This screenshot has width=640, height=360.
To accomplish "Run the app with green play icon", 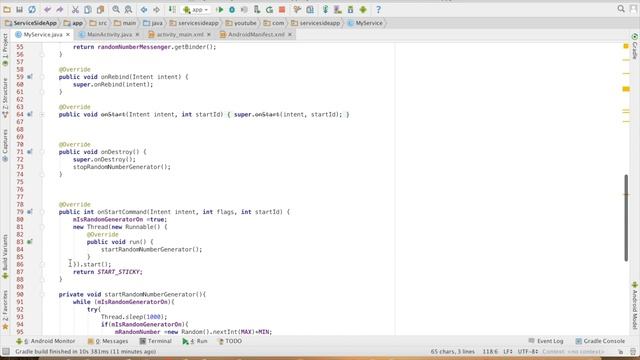I will (x=220, y=9).
